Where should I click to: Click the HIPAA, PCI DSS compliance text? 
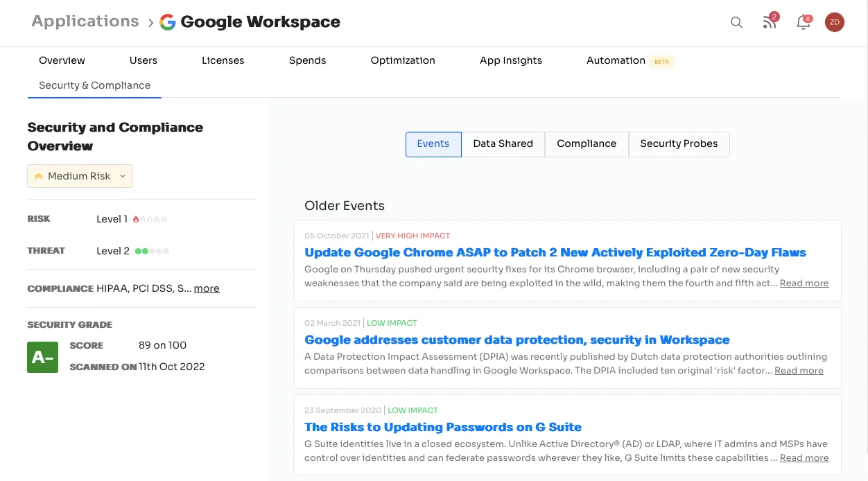[x=144, y=288]
